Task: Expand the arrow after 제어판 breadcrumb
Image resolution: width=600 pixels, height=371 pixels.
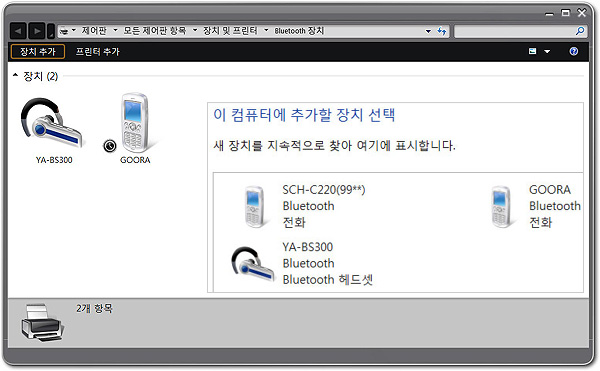Action: 115,30
